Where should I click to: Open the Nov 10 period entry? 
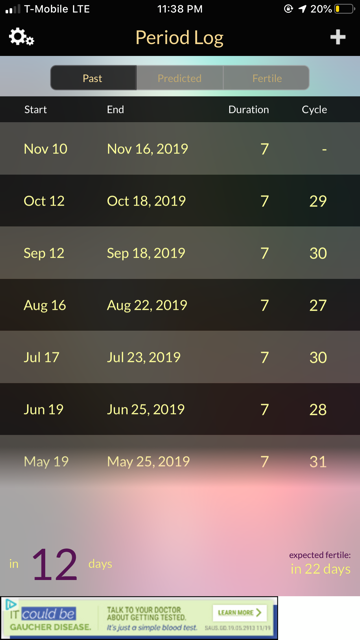coord(180,149)
